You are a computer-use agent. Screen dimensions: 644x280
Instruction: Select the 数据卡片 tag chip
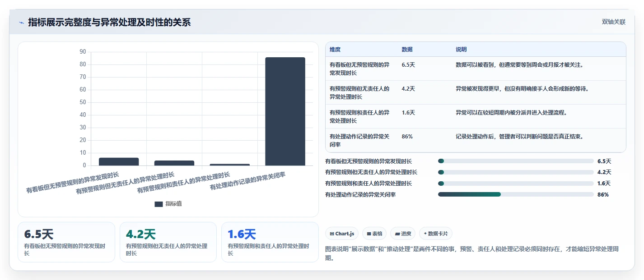pyautogui.click(x=436, y=234)
